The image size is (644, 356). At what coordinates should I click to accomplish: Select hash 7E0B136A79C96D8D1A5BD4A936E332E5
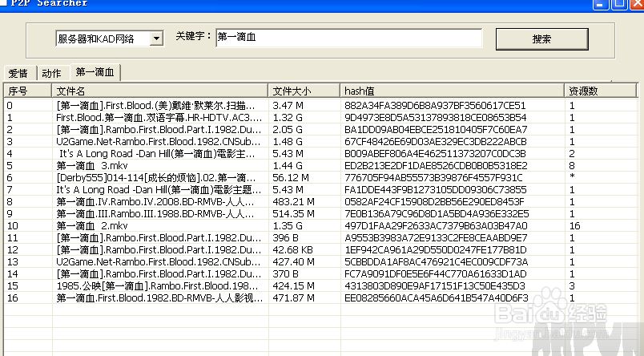(437, 214)
